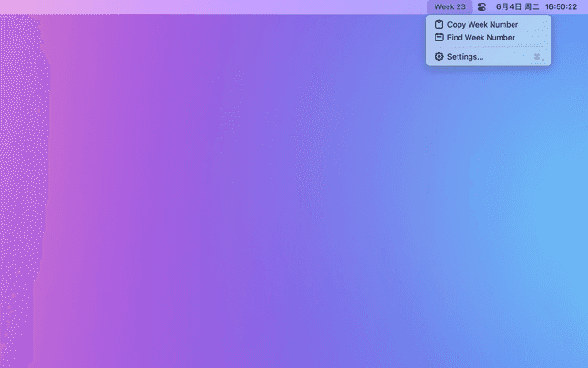Click the blue desktop area below the dropdown menu

click(x=487, y=138)
